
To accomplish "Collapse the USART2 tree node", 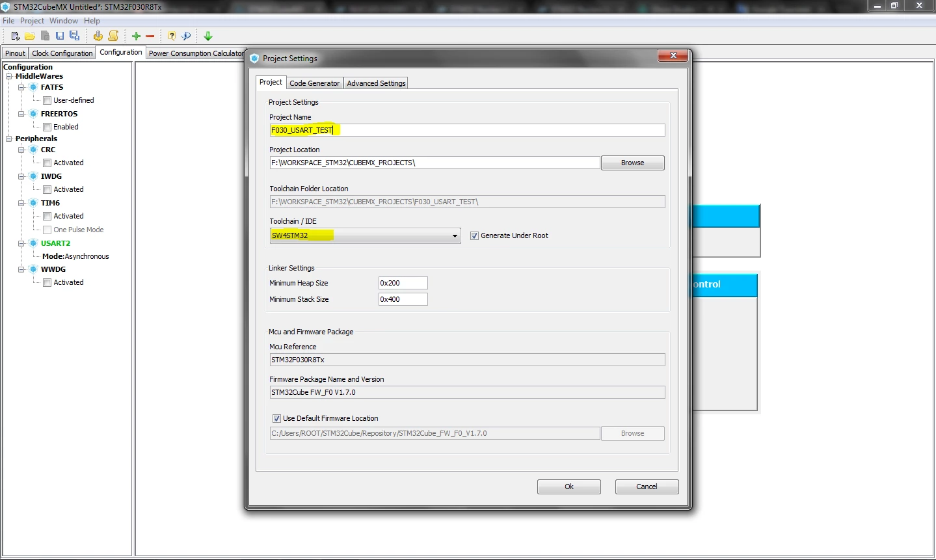I will pos(21,243).
